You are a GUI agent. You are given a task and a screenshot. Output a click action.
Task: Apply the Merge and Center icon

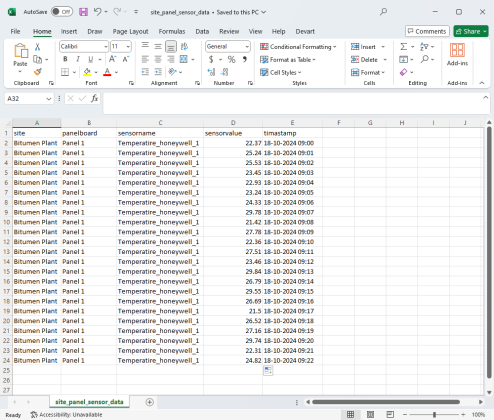[184, 59]
